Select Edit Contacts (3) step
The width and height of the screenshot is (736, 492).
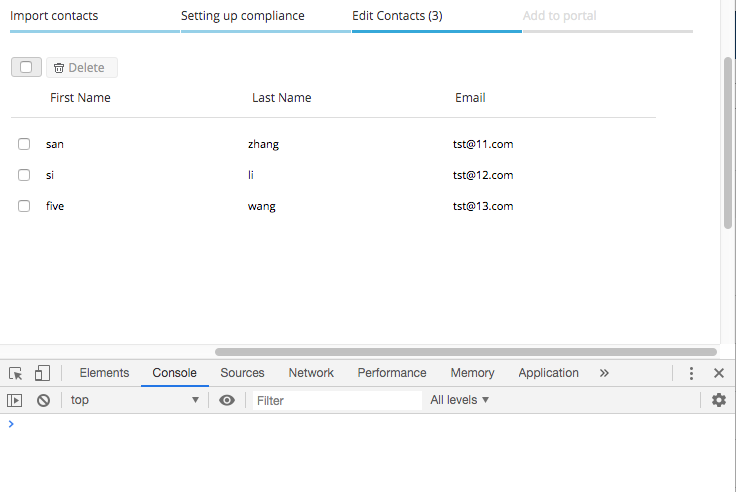point(397,16)
